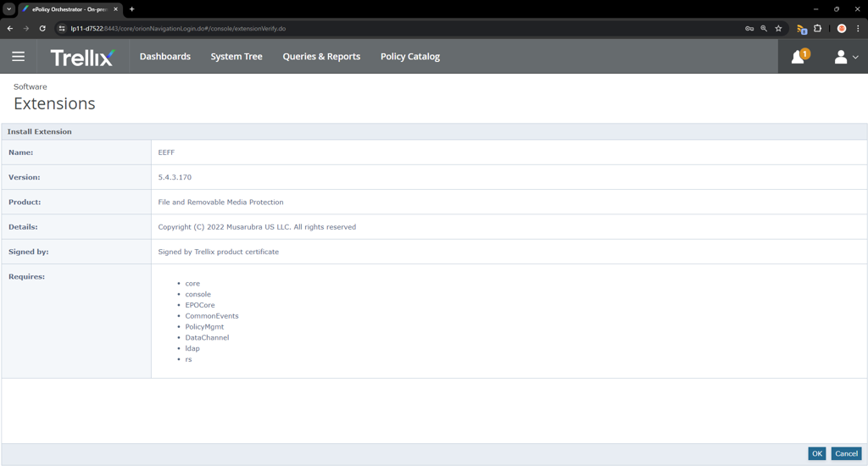The image size is (868, 466).
Task: Open Queries & Reports
Action: [321, 57]
